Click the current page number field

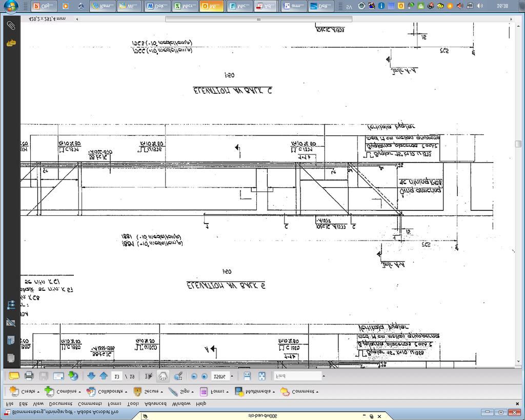(116, 376)
